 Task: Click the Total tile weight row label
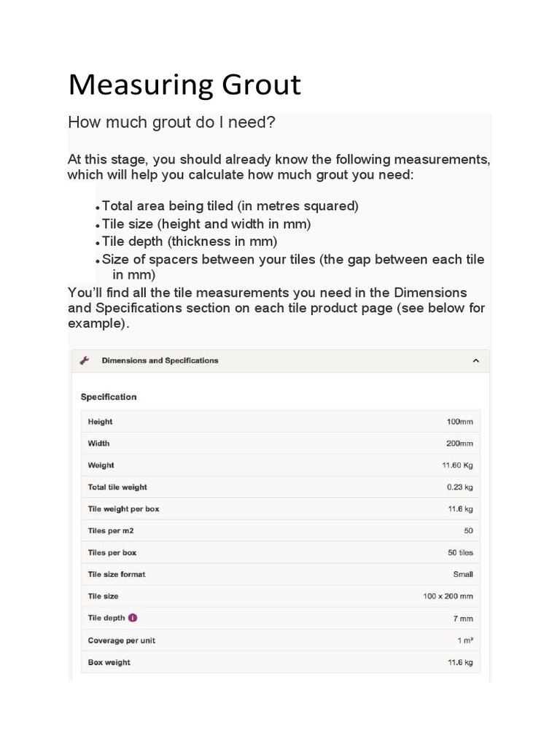click(117, 487)
